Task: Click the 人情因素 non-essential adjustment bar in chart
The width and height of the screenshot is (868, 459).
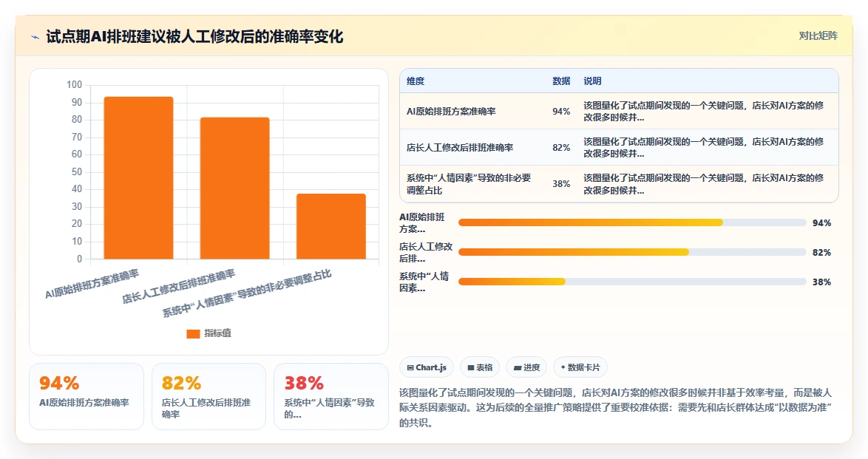Action: coord(331,226)
